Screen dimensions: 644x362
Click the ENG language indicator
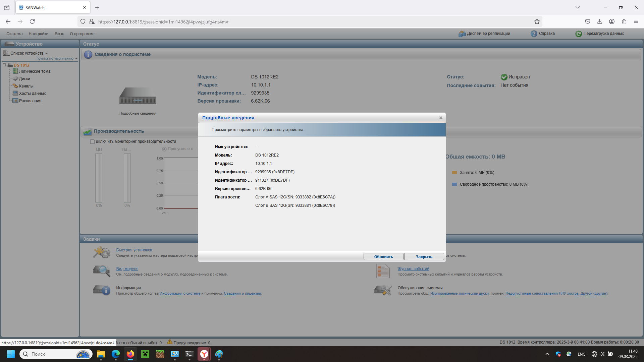coord(582,354)
